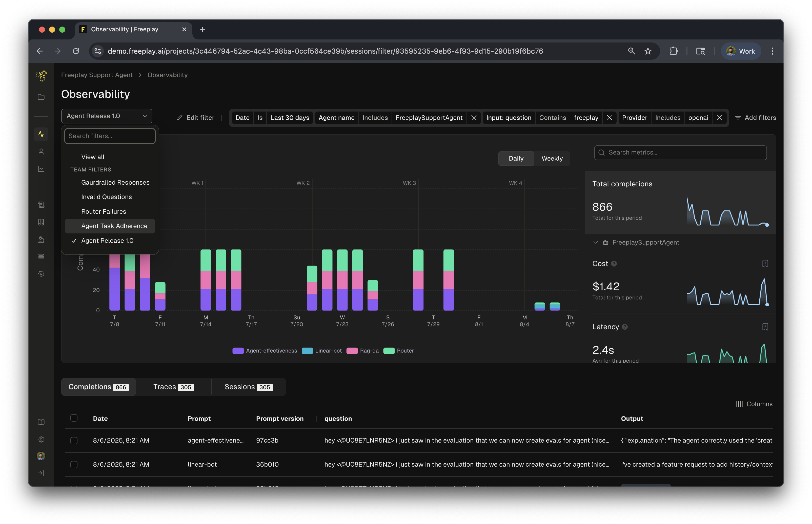Open the Agent Release 1.0 filter dropdown
The width and height of the screenshot is (812, 524).
107,116
